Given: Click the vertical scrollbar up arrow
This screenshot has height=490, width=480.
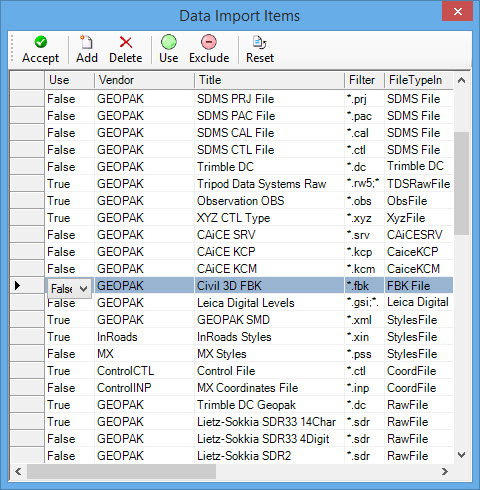Looking at the screenshot, I should (x=462, y=80).
